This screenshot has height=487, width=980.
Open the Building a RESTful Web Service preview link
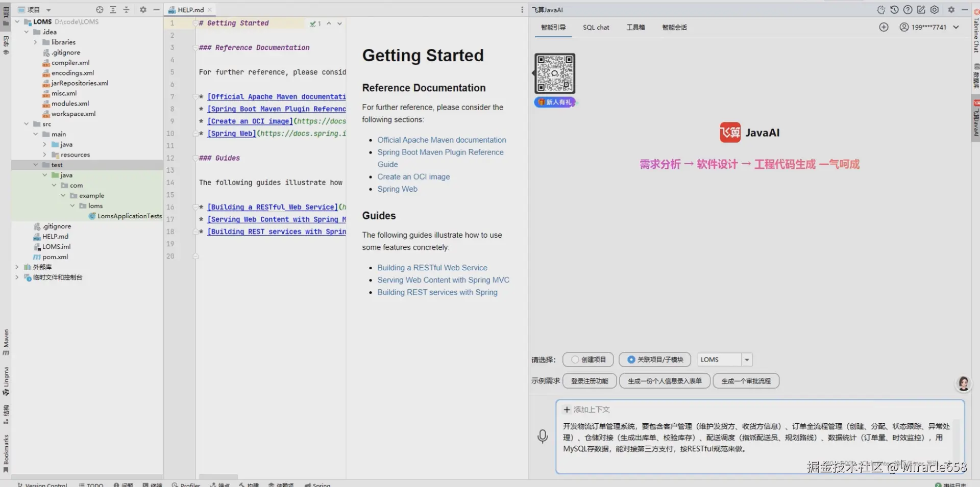point(432,268)
